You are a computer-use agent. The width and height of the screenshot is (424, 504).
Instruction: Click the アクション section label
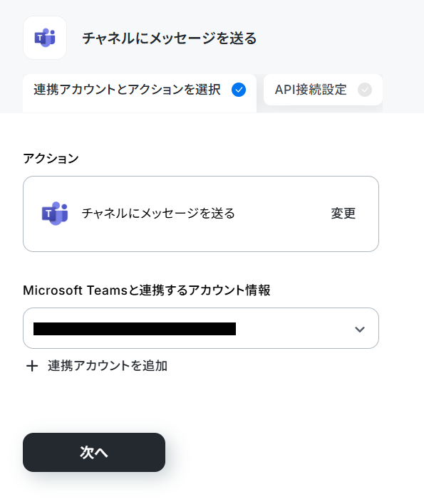tap(51, 159)
